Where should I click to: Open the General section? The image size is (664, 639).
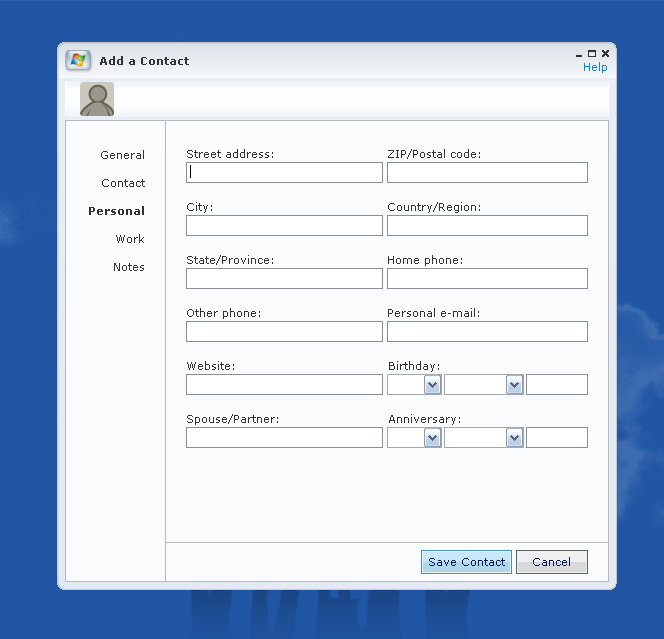point(122,155)
